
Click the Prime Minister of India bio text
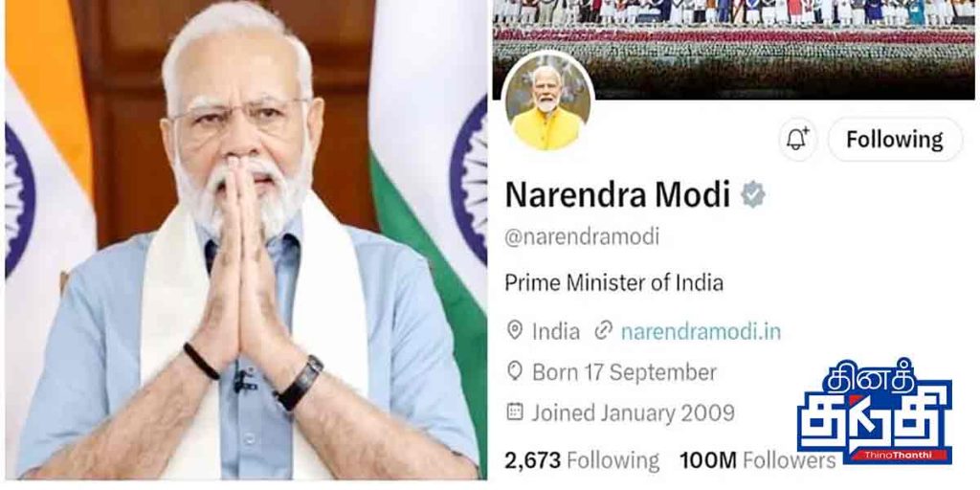point(613,283)
